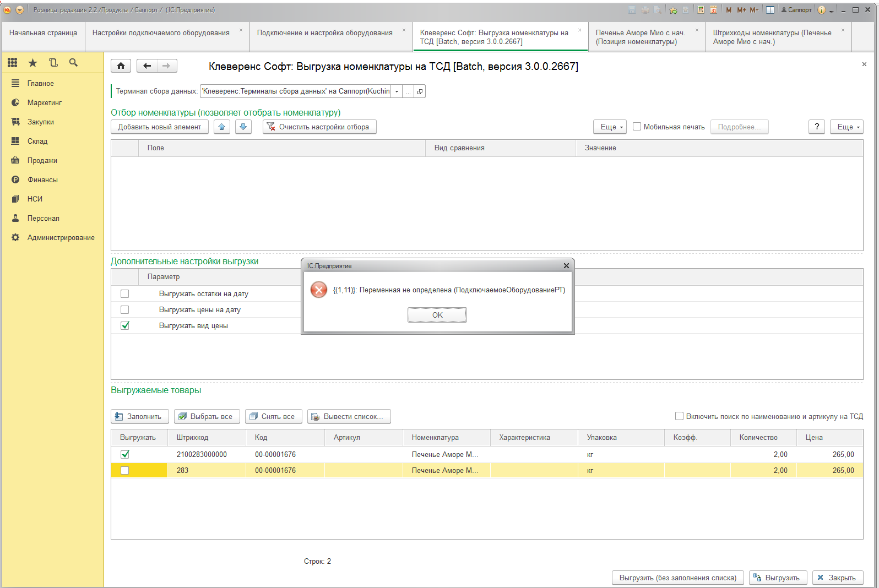Open the Еще menu next to Мобильная печать
This screenshot has height=588, width=879.
610,127
